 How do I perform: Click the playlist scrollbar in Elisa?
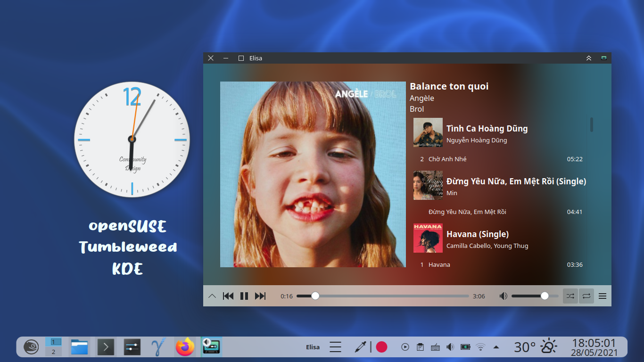[592, 124]
